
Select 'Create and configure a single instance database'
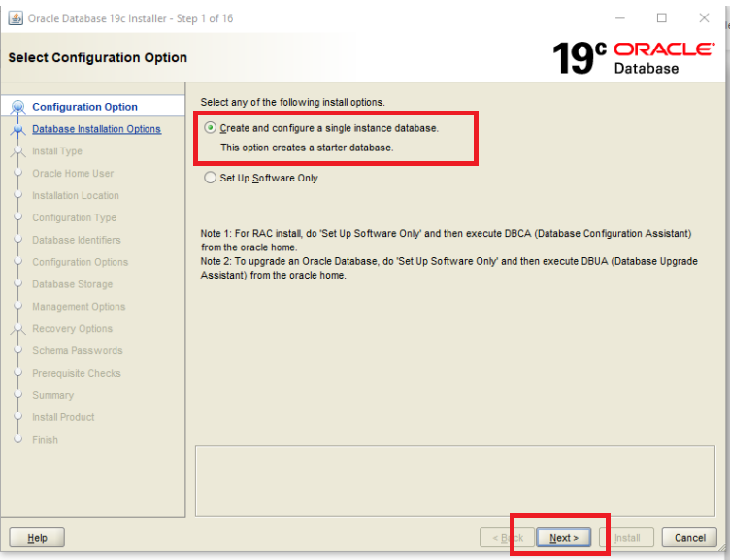[211, 128]
